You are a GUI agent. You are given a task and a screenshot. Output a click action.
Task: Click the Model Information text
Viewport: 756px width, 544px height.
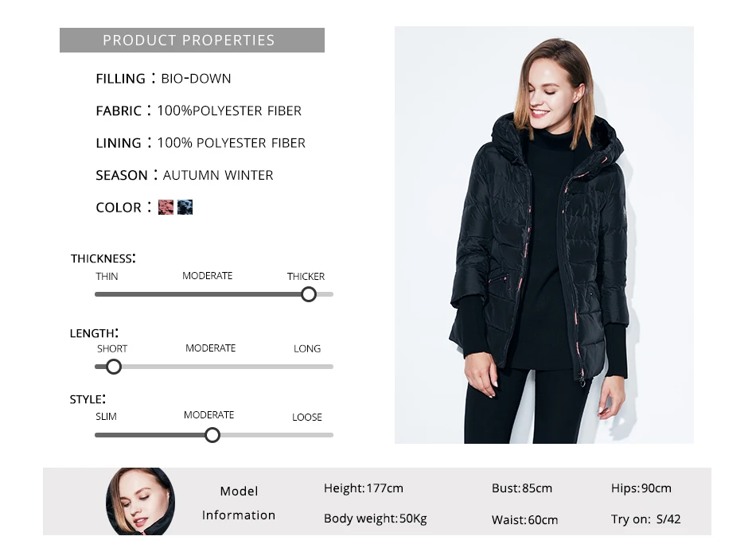[239, 503]
